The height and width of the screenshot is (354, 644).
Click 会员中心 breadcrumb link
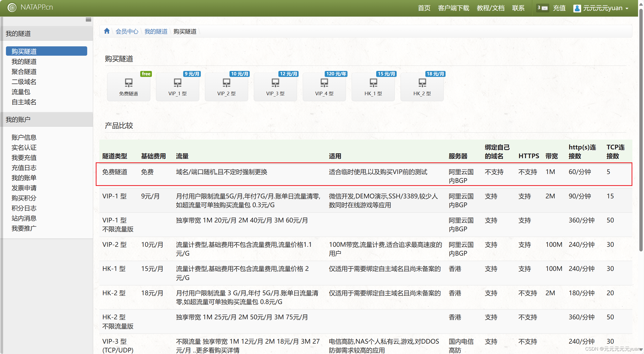tap(127, 31)
